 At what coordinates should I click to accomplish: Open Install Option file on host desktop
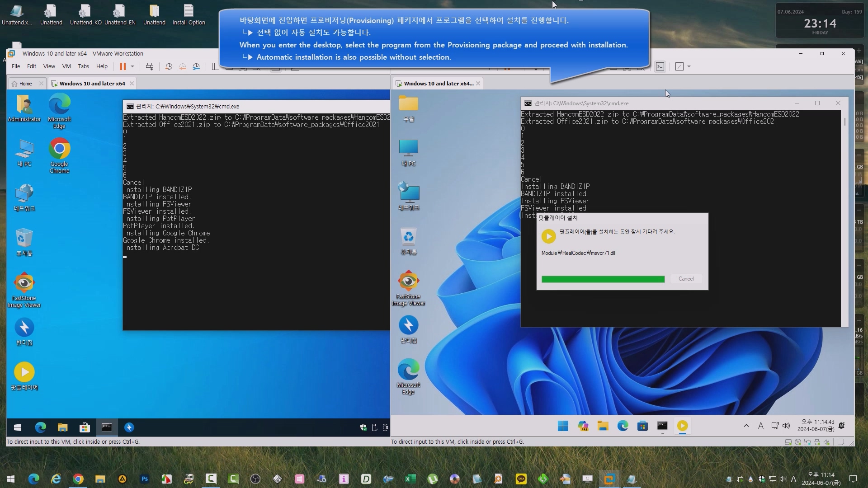[189, 14]
